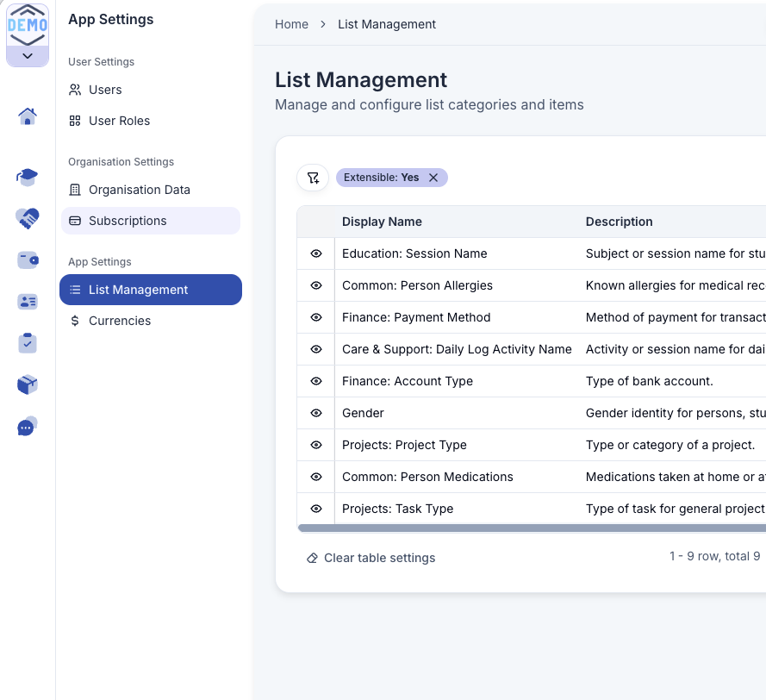
Task: Open the clipboard check Tasks module
Action: pyautogui.click(x=28, y=343)
